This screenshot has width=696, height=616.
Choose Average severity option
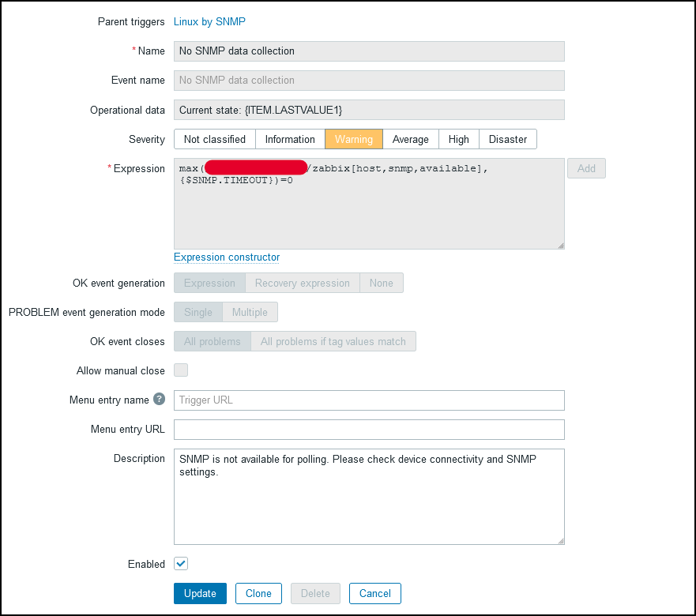point(411,139)
